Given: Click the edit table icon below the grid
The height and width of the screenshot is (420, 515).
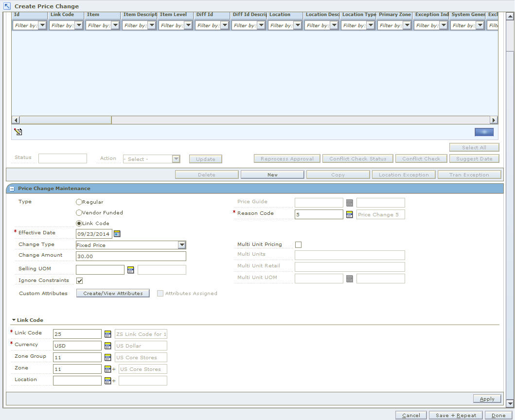Looking at the screenshot, I should click(x=18, y=132).
